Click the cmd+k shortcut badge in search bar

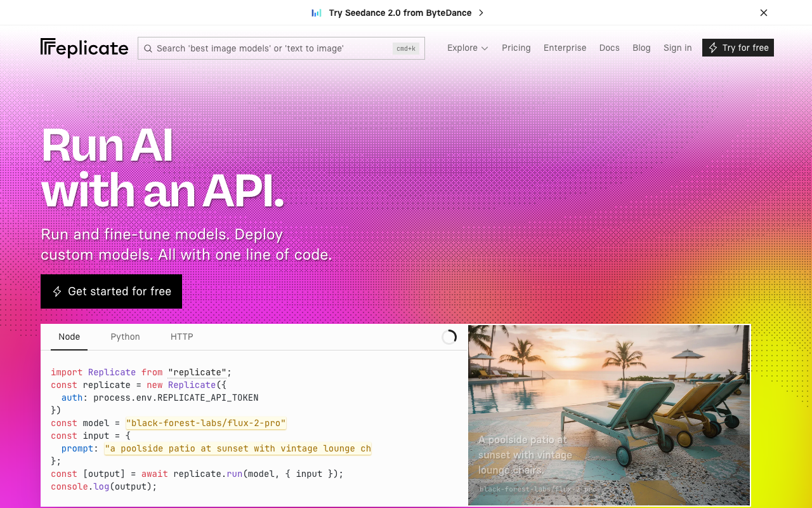point(405,48)
